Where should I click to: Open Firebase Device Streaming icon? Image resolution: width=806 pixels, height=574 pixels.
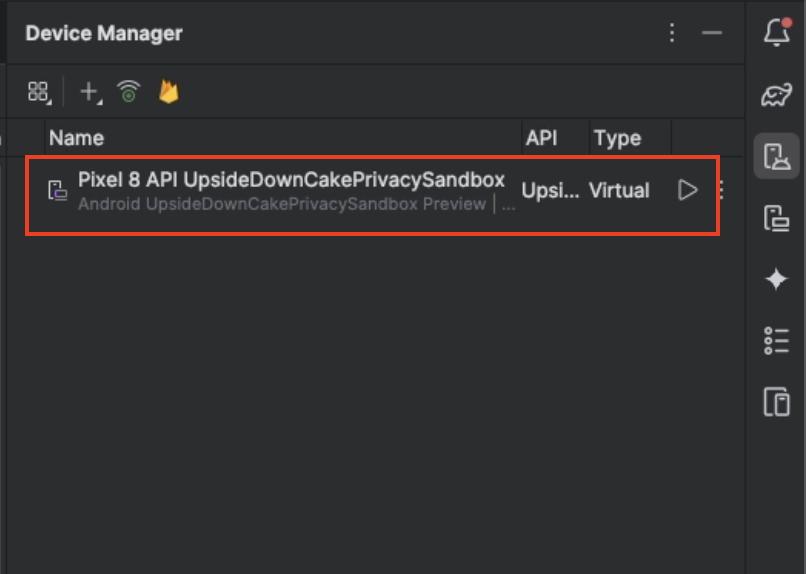(x=169, y=91)
